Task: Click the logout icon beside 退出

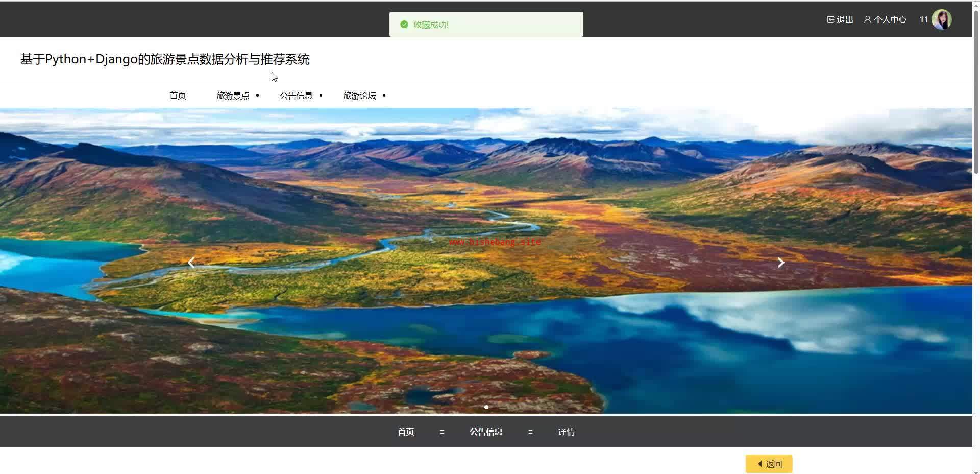Action: (x=830, y=19)
